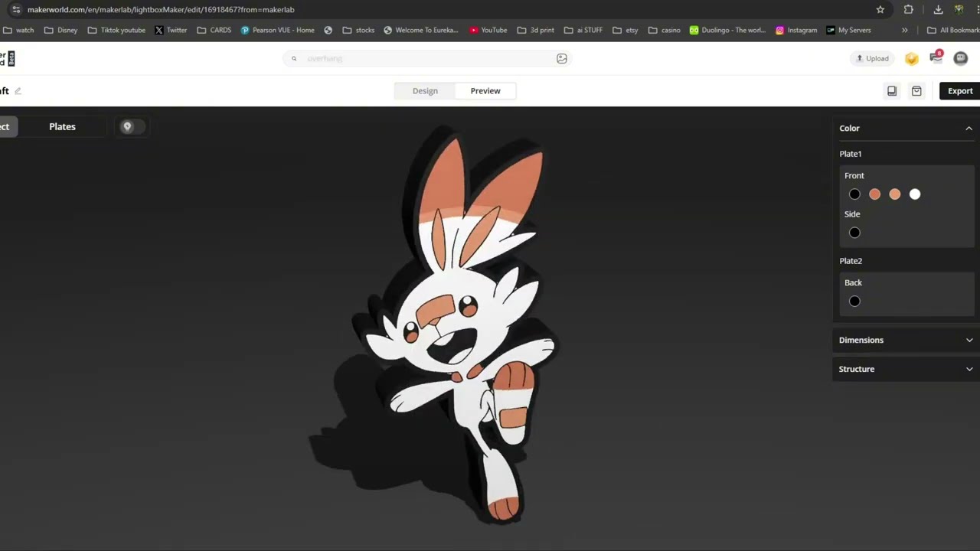The image size is (980, 551).
Task: Click the pencil icon to rename draft
Action: (x=18, y=91)
